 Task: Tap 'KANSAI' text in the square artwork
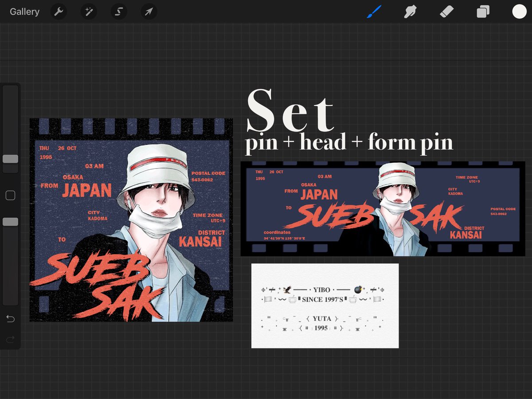click(x=200, y=242)
